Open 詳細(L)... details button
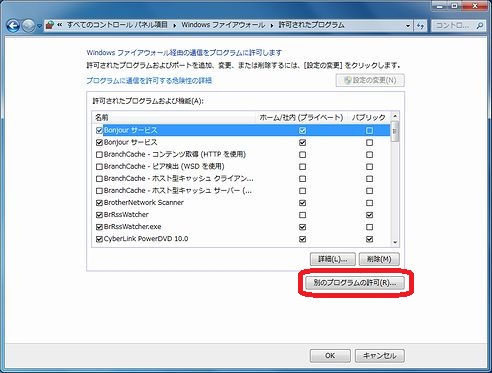492x373 pixels. (x=333, y=259)
